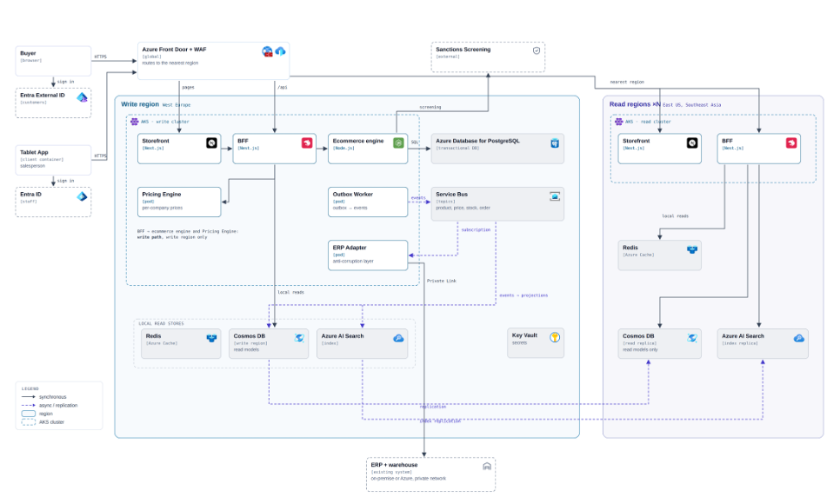The image size is (840, 504).
Task: Click the 'screening' arrow label
Action: click(x=430, y=107)
